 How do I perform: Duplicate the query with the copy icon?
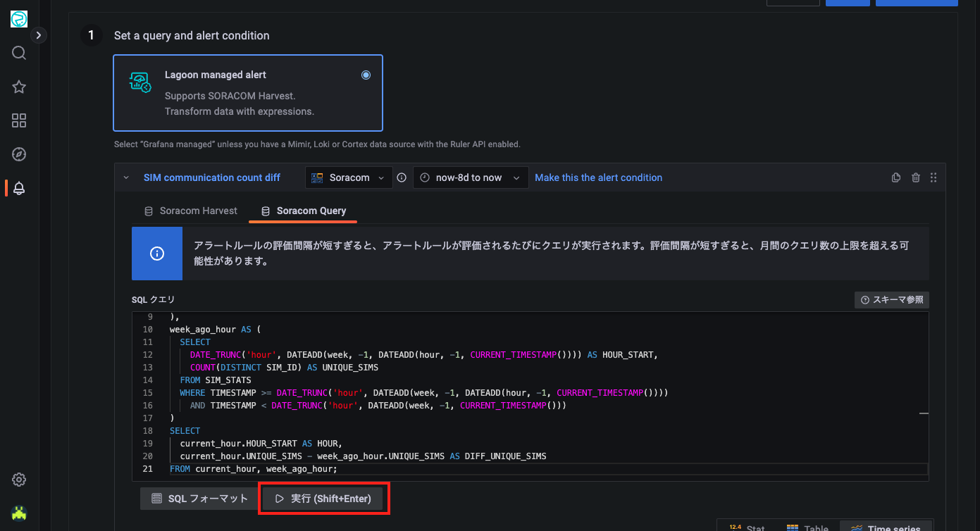tap(896, 177)
